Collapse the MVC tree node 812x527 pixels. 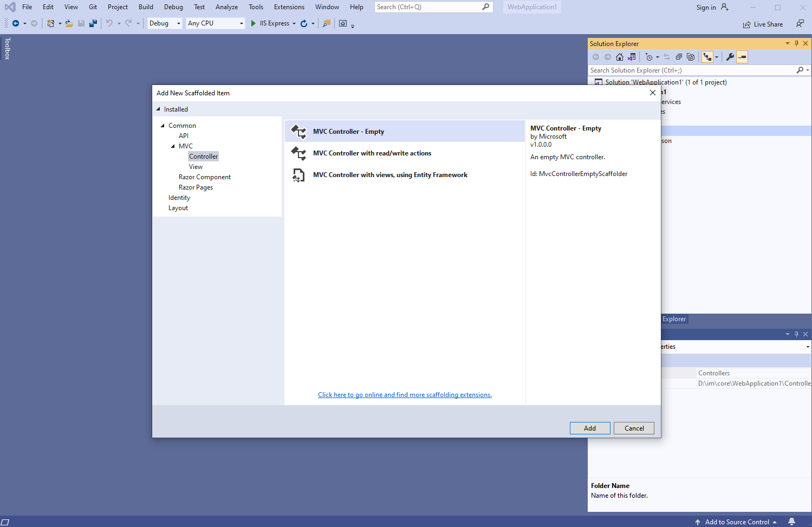[x=173, y=146]
